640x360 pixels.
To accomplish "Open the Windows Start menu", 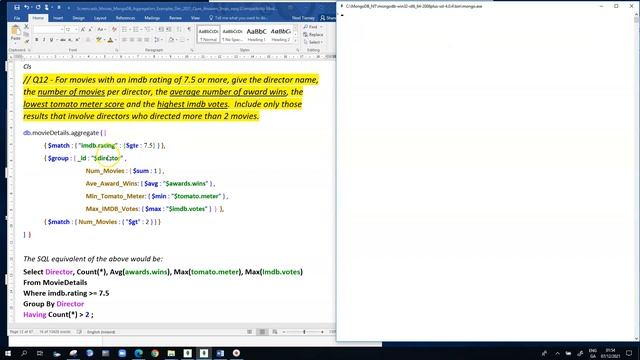I will (7, 353).
